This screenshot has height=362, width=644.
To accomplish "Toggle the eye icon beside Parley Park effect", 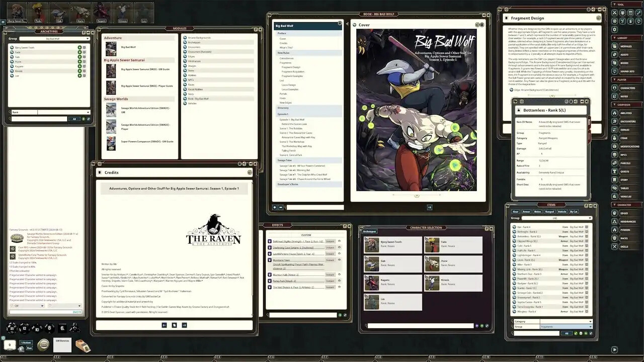I will tap(340, 281).
